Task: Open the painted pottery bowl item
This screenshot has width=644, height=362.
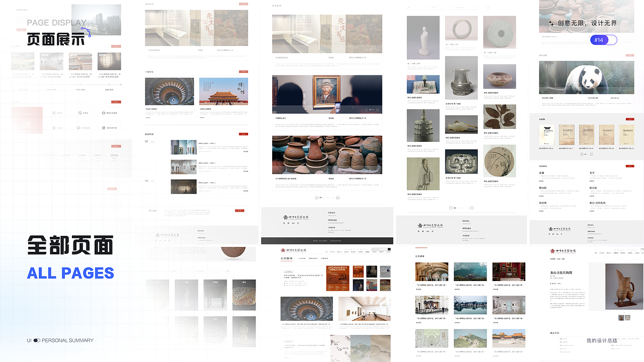Action: tap(500, 77)
